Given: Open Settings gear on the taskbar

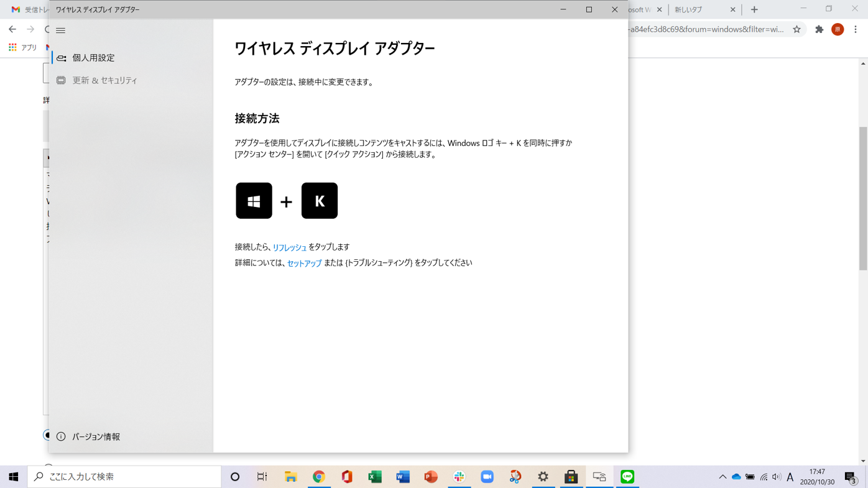Looking at the screenshot, I should click(x=543, y=477).
